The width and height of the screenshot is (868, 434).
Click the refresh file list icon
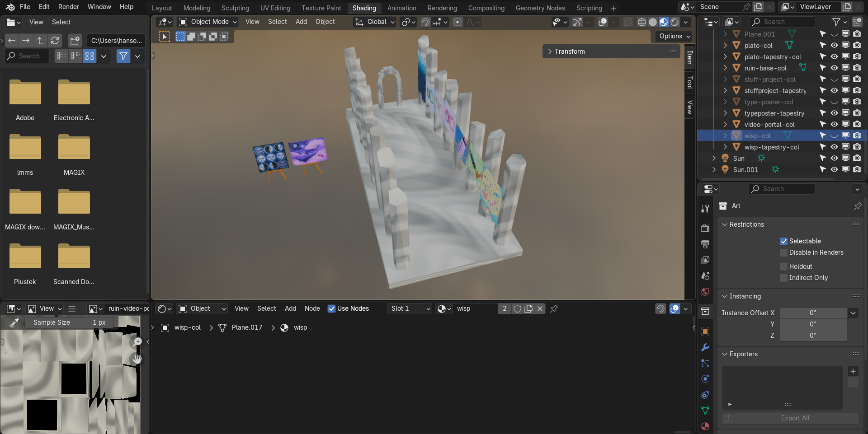(55, 41)
